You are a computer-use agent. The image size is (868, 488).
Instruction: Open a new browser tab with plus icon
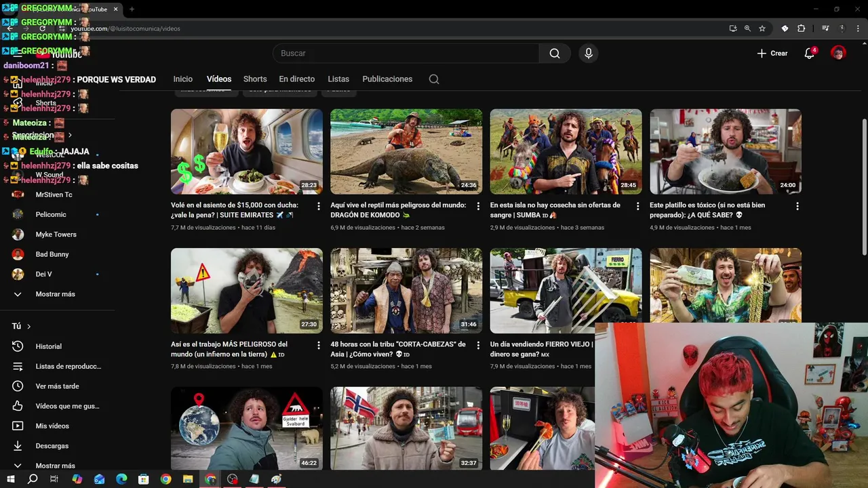pos(132,9)
